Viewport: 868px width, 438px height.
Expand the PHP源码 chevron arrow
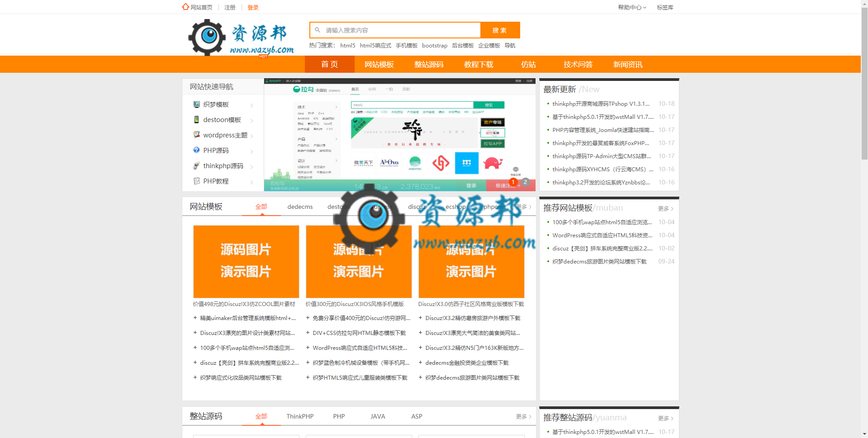pos(252,151)
